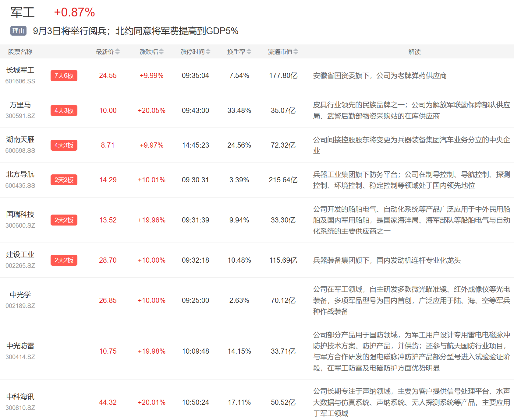Viewport: 514px width, 420px height.
Task: Open the 军工 sector title
Action: coord(23,12)
